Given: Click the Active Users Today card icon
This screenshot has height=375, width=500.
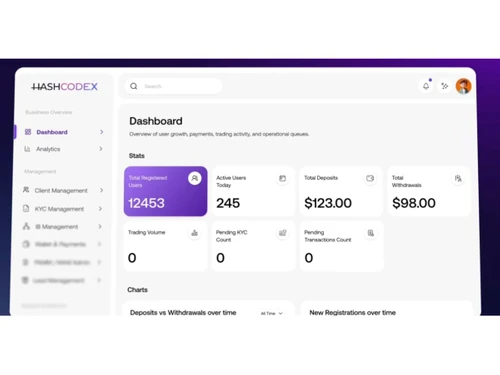Looking at the screenshot, I should click(x=282, y=178).
